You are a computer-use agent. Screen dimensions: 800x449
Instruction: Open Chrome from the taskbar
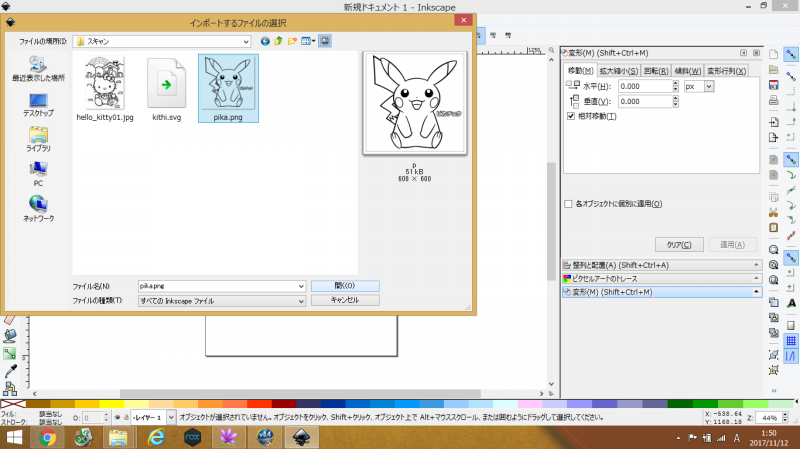[47, 437]
